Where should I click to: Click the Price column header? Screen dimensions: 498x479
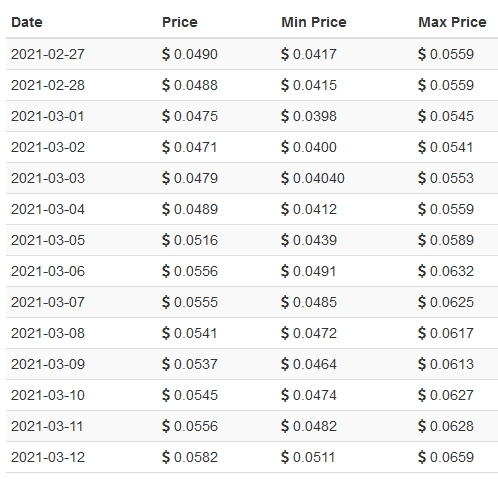click(x=180, y=22)
